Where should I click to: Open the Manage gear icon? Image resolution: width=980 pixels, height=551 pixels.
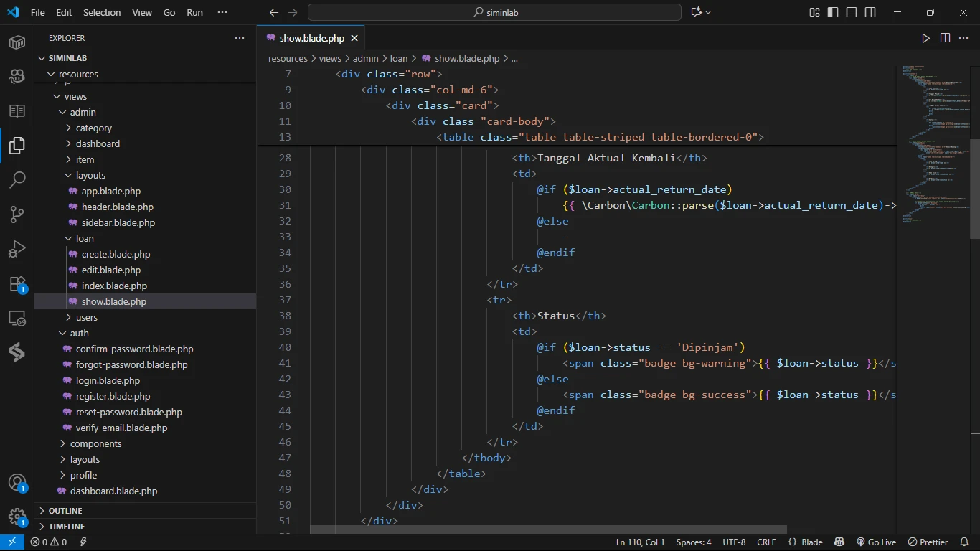(17, 517)
